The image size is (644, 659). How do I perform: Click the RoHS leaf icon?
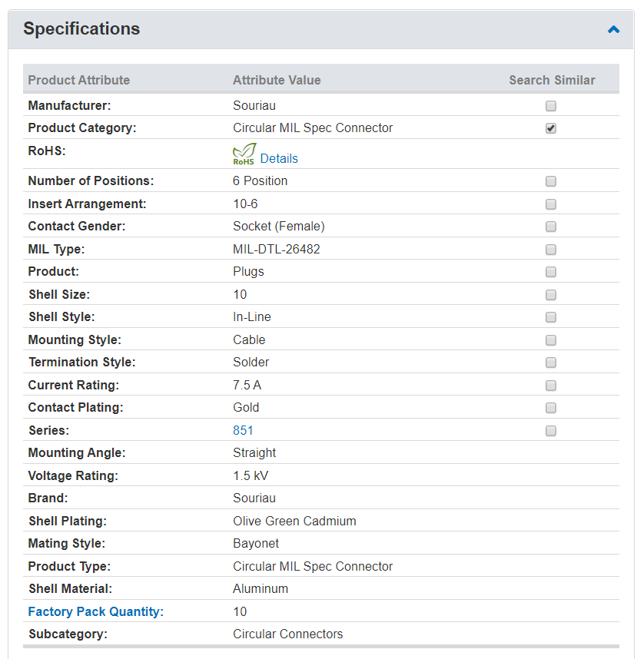(x=244, y=154)
